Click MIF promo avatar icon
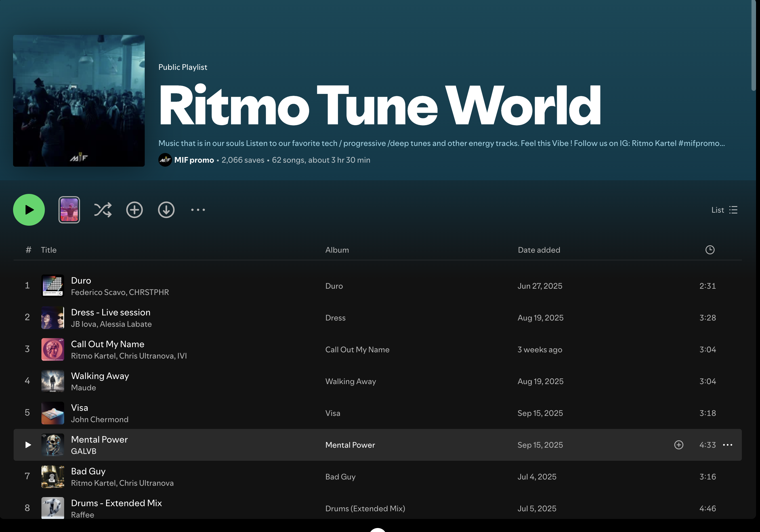Image resolution: width=760 pixels, height=532 pixels. click(165, 160)
